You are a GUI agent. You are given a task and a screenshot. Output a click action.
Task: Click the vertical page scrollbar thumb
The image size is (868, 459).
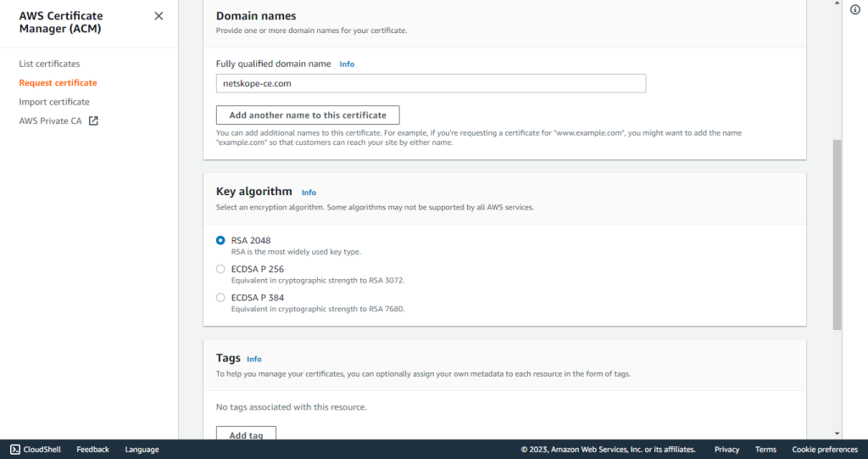pyautogui.click(x=837, y=235)
